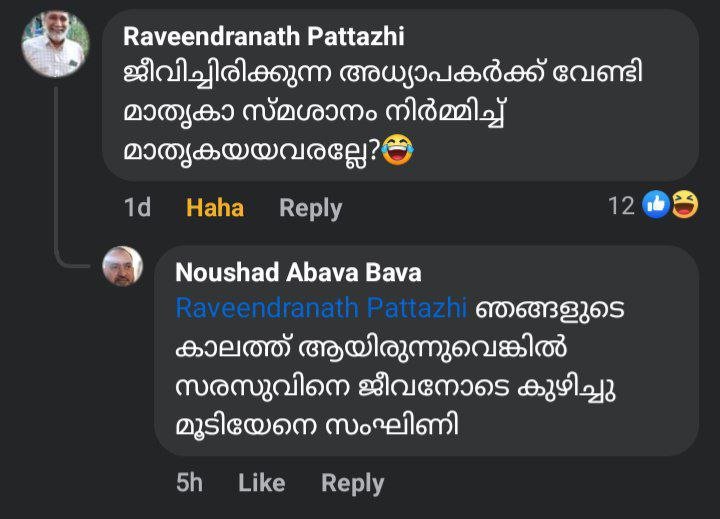720x519 pixels.
Task: Click the last line മൂടിയേനെ സംഘിണി of the reply
Action: click(317, 423)
